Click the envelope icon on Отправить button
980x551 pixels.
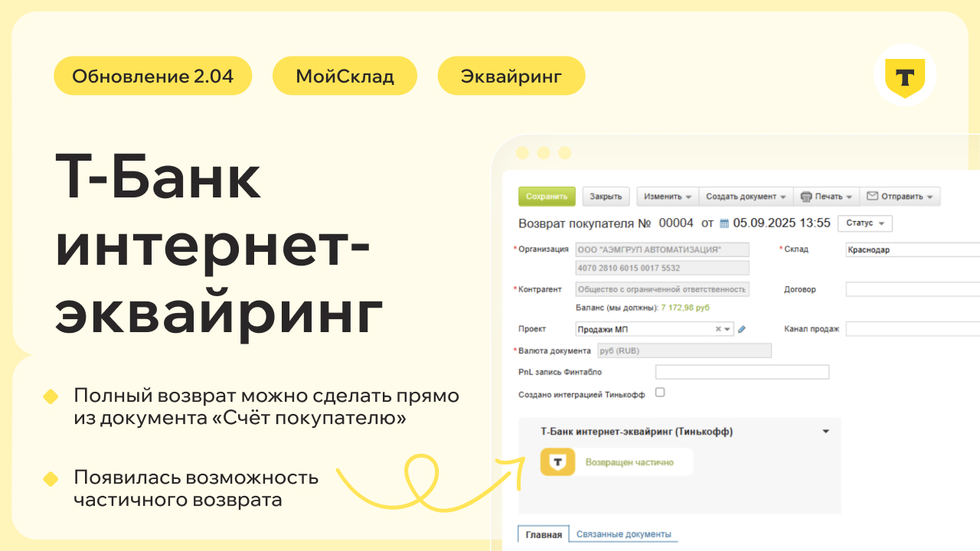pyautogui.click(x=872, y=196)
